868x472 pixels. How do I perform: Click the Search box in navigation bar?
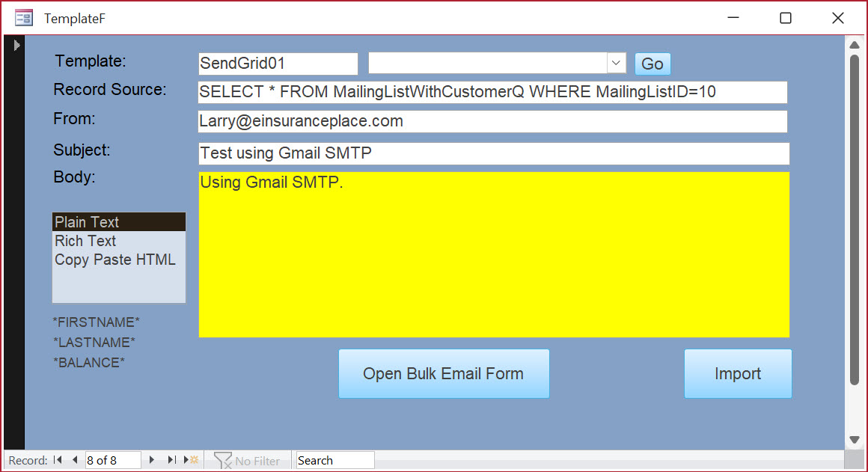(334, 460)
